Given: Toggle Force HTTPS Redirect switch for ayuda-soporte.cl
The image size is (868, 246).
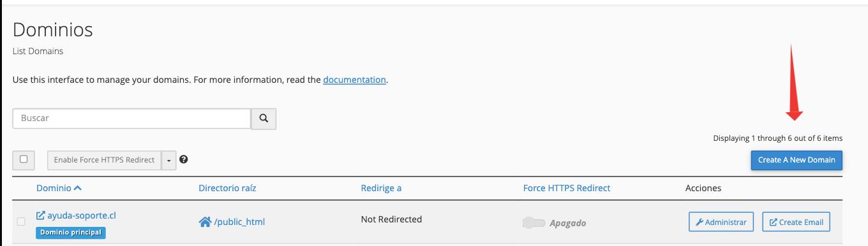Looking at the screenshot, I should click(534, 222).
